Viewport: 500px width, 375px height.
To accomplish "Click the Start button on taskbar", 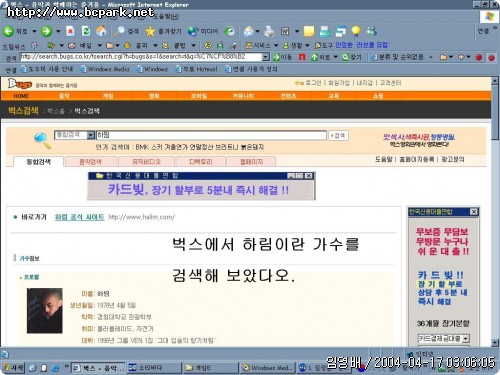I will [13, 368].
